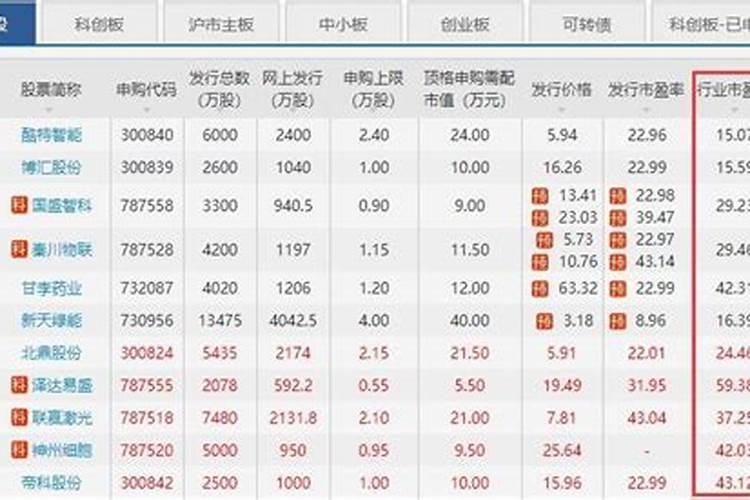Sort by the 股票简称 column arrow

tap(49, 110)
